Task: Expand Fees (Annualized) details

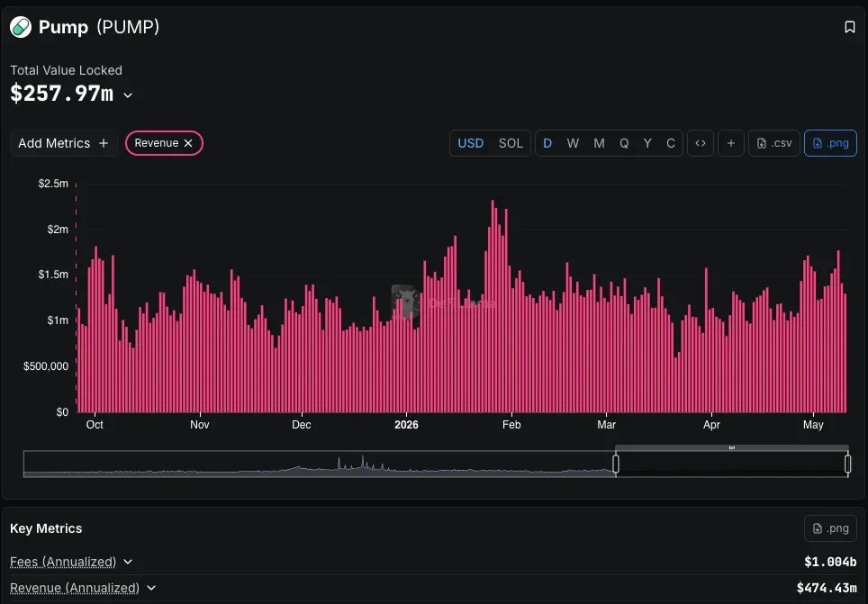Action: pyautogui.click(x=128, y=562)
